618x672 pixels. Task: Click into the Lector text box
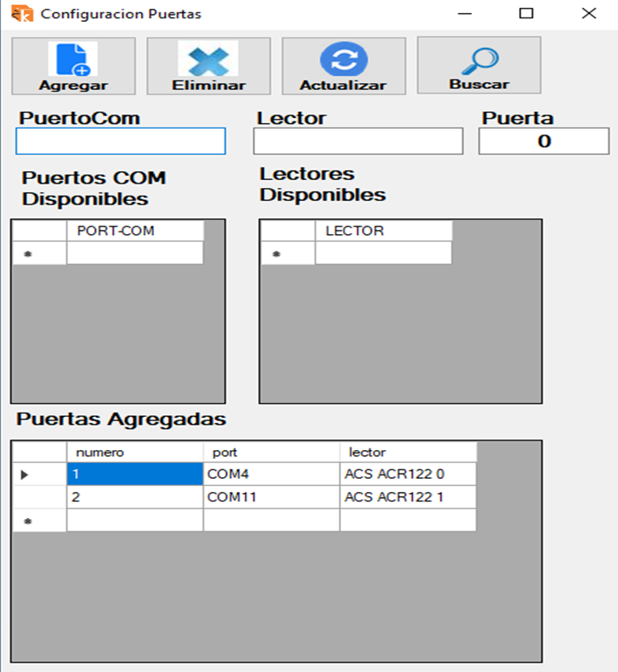pos(358,142)
